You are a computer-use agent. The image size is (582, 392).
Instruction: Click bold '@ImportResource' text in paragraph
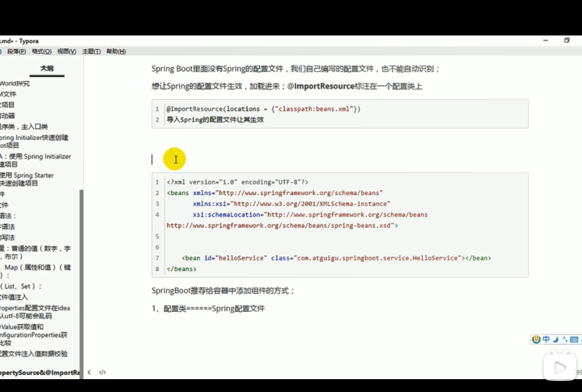[321, 86]
